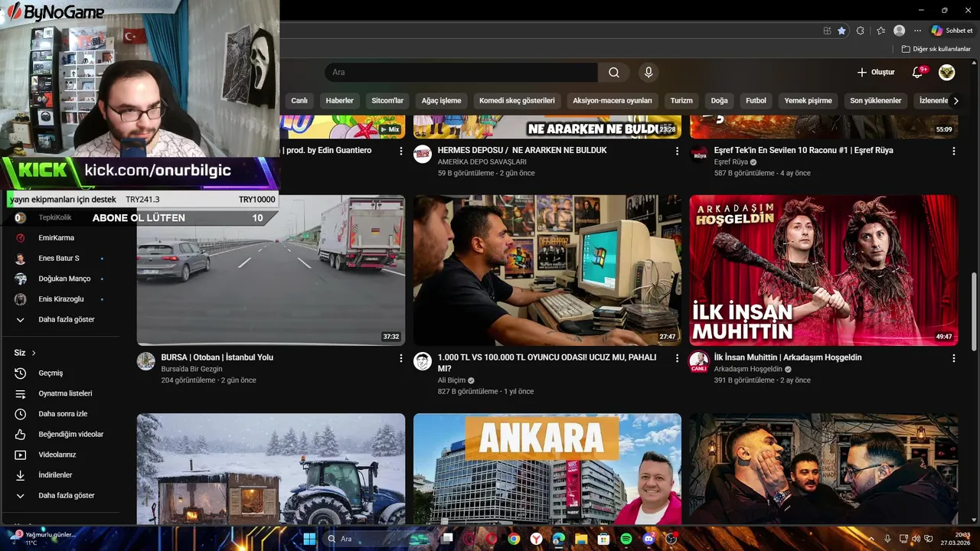Select the Canlı filter chip
This screenshot has width=980, height=551.
click(x=299, y=100)
